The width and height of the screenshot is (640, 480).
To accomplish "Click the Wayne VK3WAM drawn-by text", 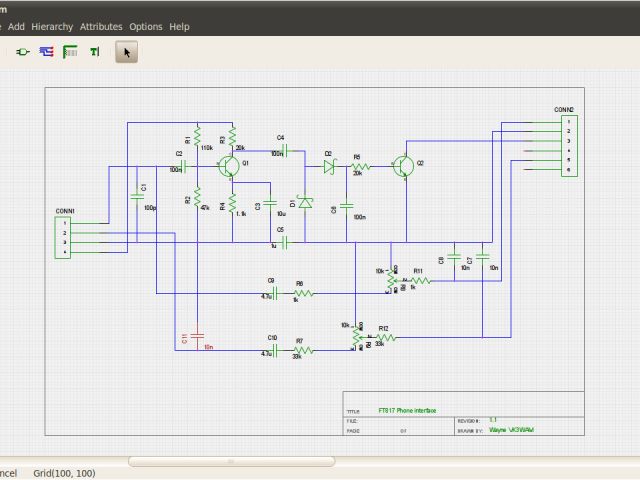I will click(511, 429).
